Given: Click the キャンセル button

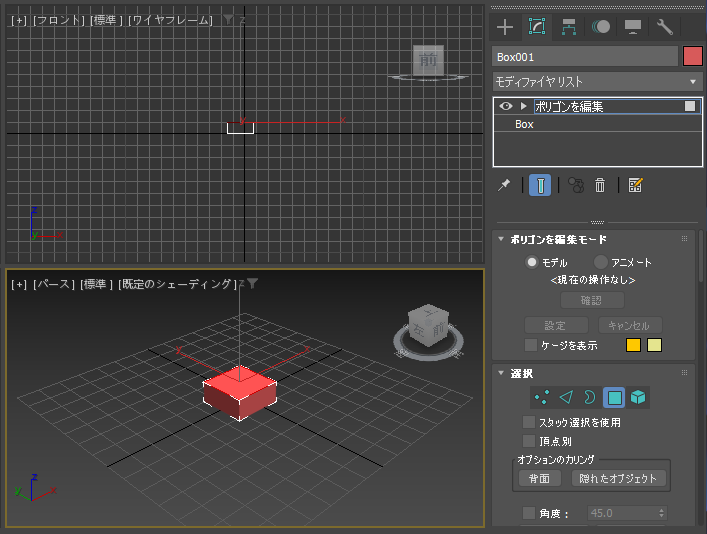Looking at the screenshot, I should point(630,325).
